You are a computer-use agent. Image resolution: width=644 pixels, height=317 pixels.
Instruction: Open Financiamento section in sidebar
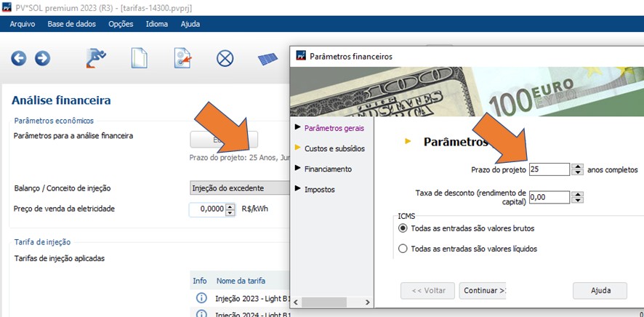coord(328,169)
